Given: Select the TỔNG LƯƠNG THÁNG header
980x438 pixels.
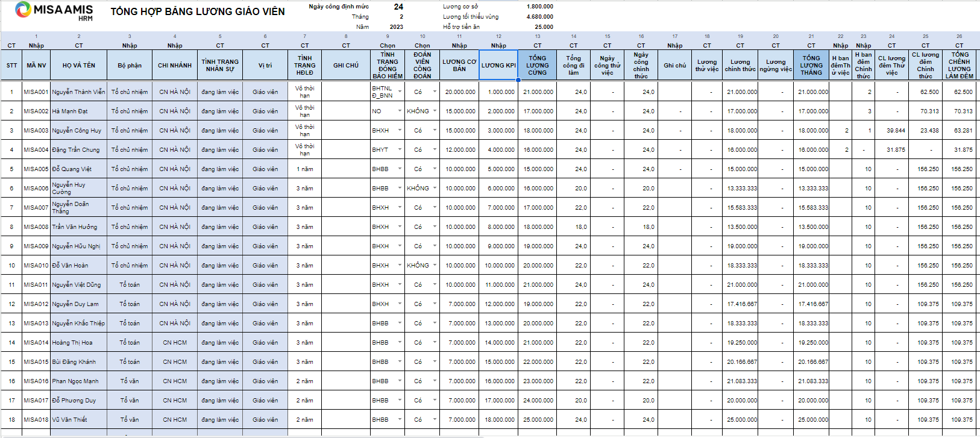Looking at the screenshot, I should 811,65.
